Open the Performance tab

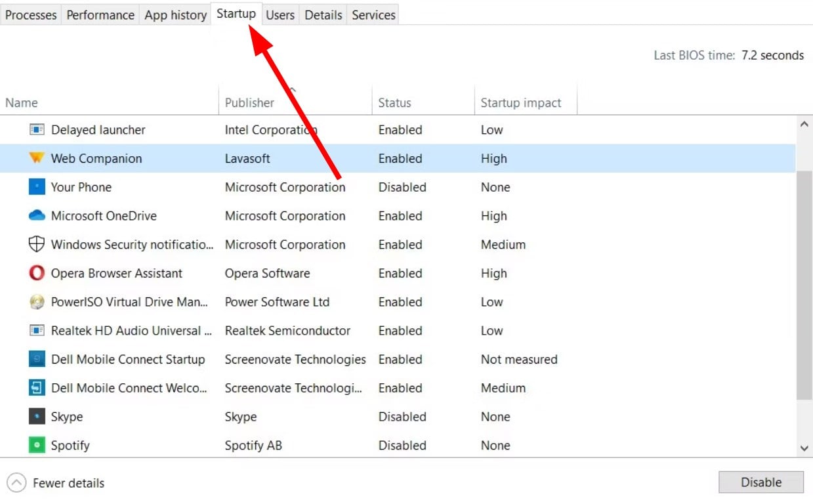pyautogui.click(x=100, y=14)
